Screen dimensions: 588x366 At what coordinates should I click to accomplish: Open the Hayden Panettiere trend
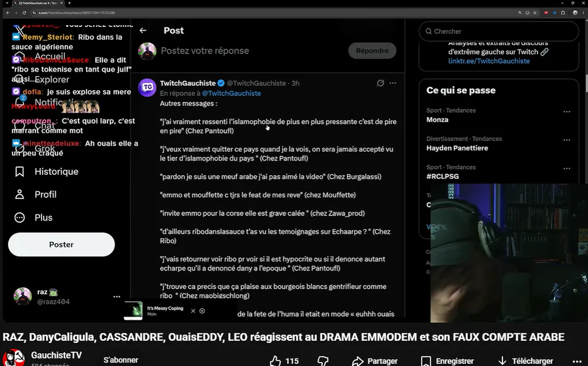(x=457, y=148)
